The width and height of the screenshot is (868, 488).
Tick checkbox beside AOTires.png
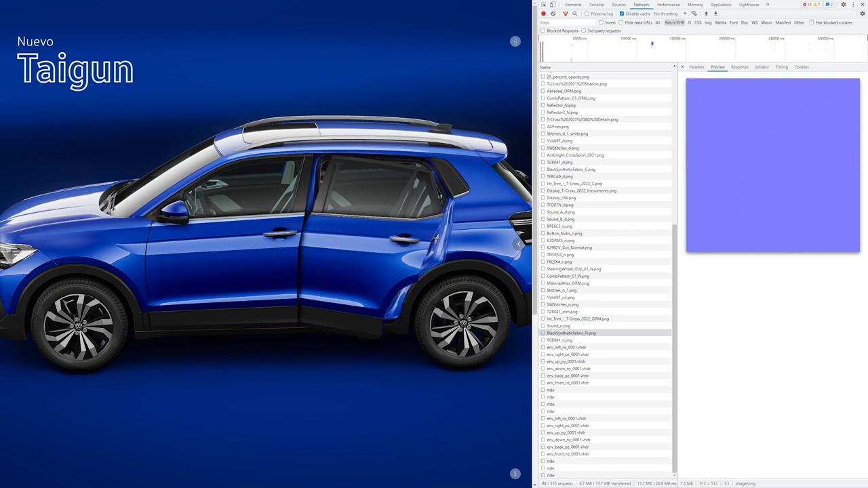pyautogui.click(x=542, y=127)
